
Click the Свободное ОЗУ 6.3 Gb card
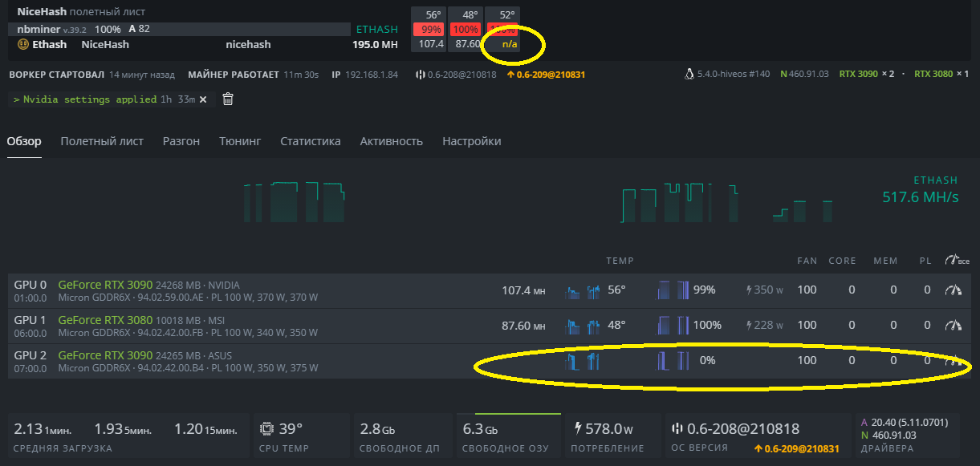[507, 436]
